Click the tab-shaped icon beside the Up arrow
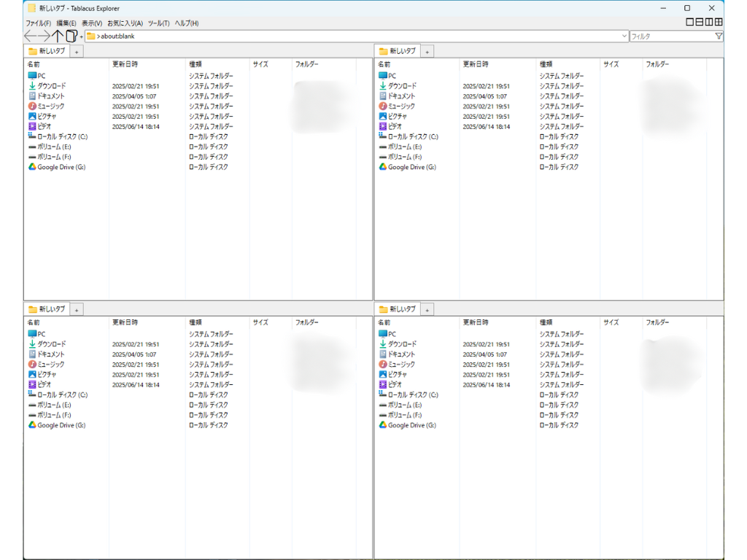Image resolution: width=747 pixels, height=560 pixels. click(x=71, y=36)
